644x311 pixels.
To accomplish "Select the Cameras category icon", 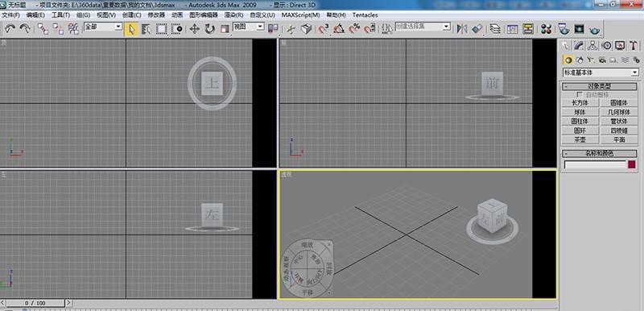I will [x=602, y=60].
